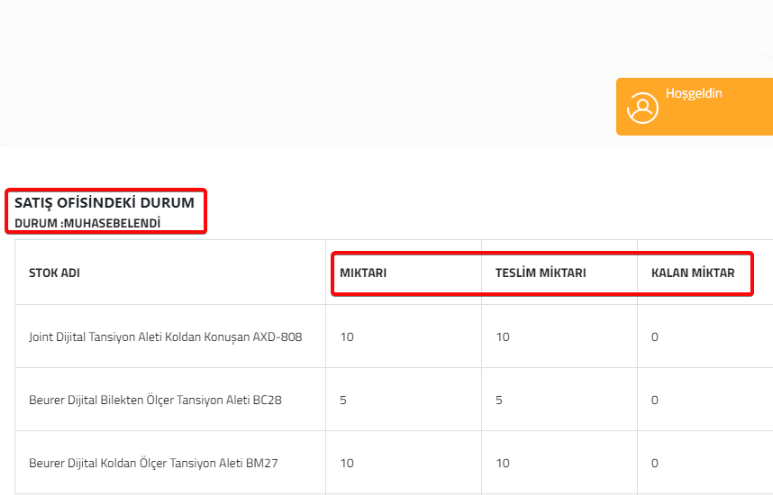Image resolution: width=773 pixels, height=495 pixels.
Task: Click the Kalan Miktar value for Beurer BM27
Action: [x=655, y=463]
